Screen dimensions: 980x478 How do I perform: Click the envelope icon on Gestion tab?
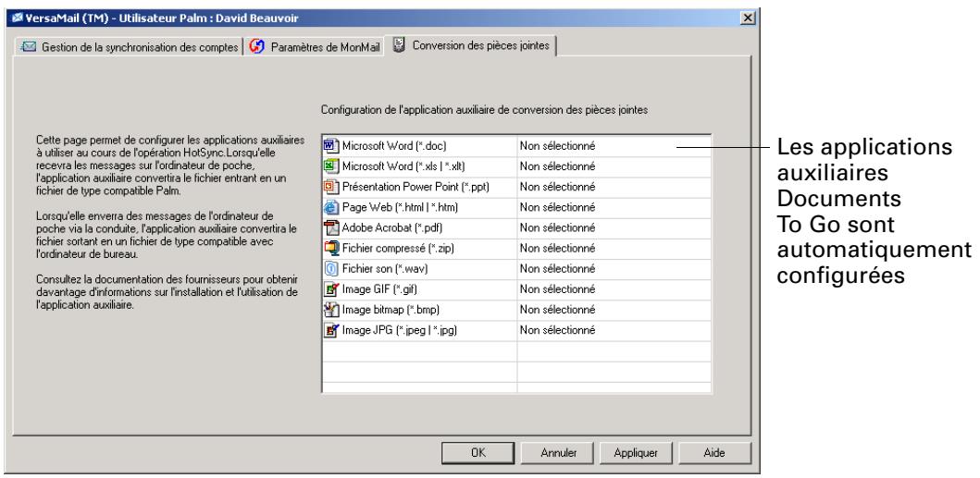click(x=29, y=47)
